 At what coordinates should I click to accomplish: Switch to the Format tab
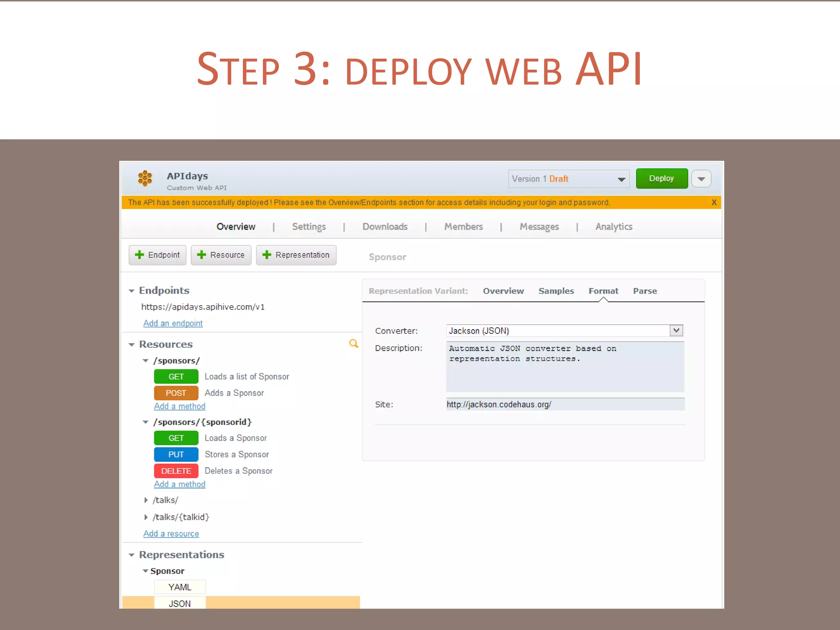[x=603, y=291]
